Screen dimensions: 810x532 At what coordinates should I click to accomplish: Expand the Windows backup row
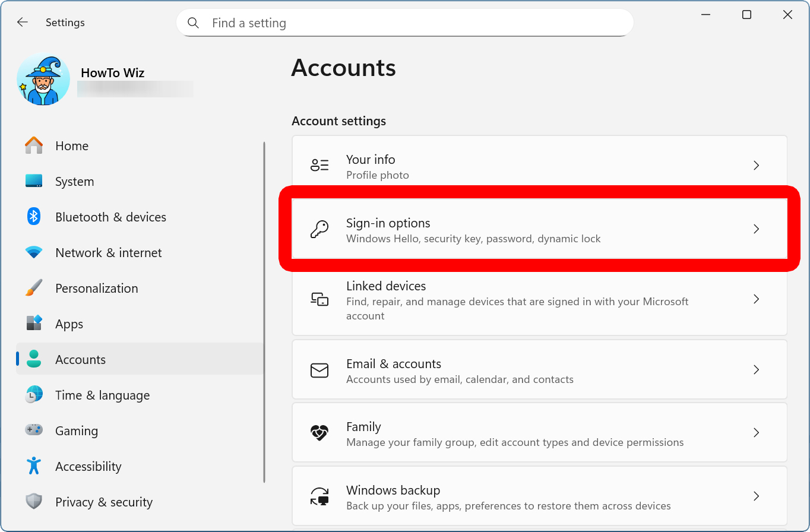(539, 496)
